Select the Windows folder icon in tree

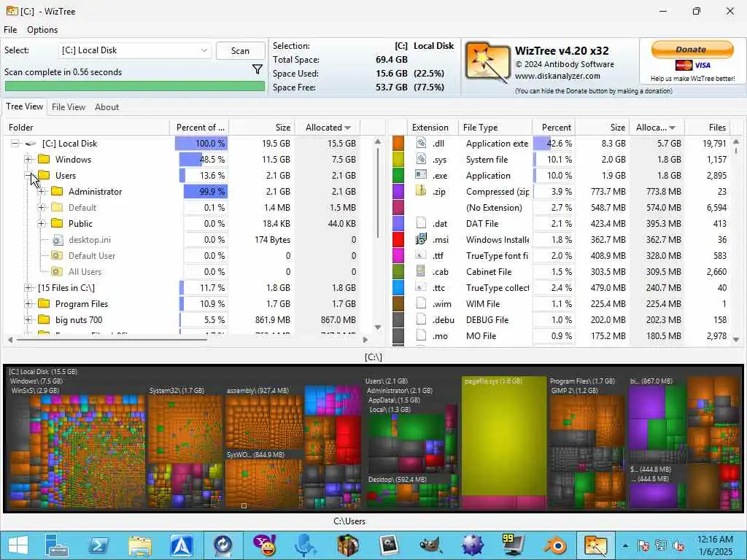coord(44,159)
